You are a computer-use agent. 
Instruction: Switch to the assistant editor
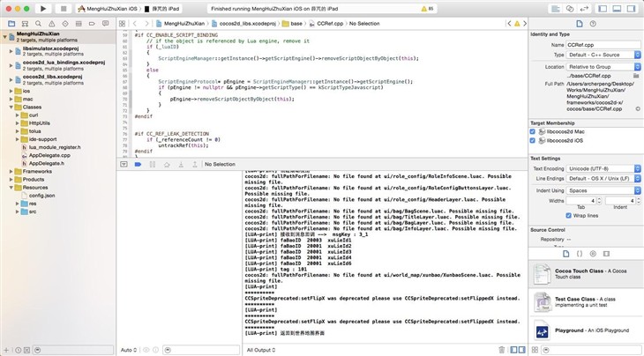570,9
